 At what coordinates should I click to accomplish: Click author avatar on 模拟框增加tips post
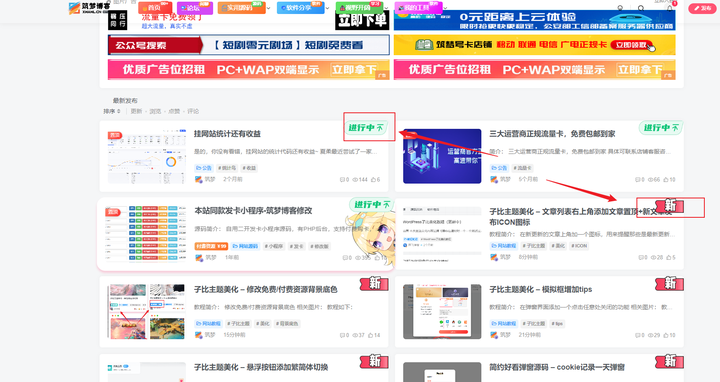[494, 335]
